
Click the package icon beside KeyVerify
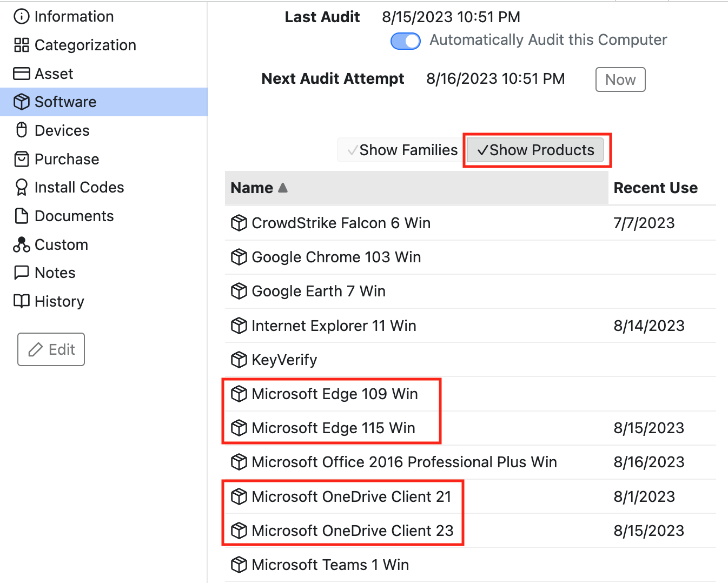tap(239, 360)
